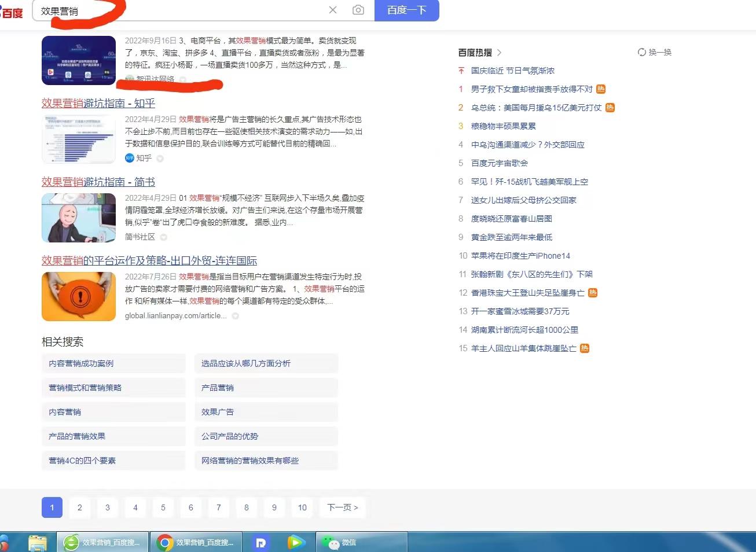
Task: Open hot search 乌总统：美国每月援乌15亿美元打仗
Action: [537, 108]
